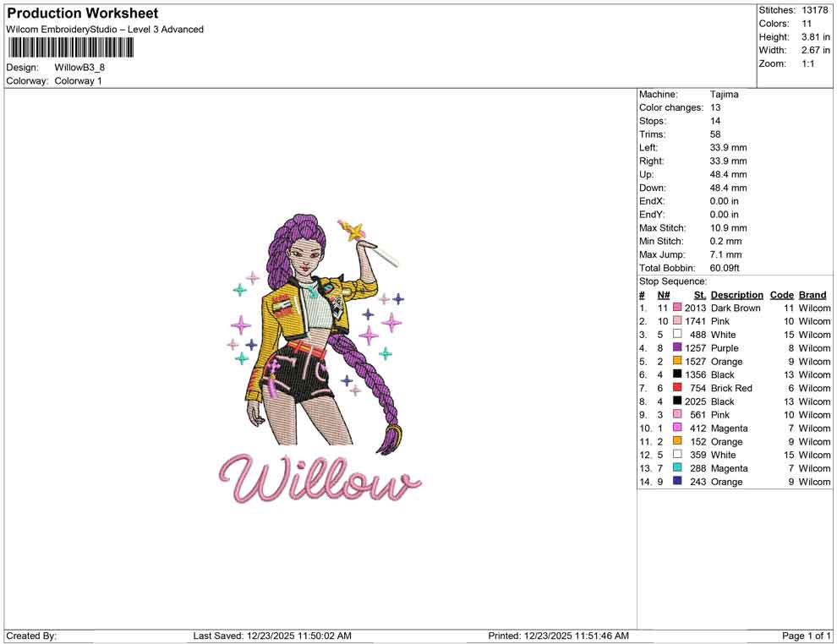The image size is (837, 644).
Task: Click the Tajima machine value
Action: point(725,94)
